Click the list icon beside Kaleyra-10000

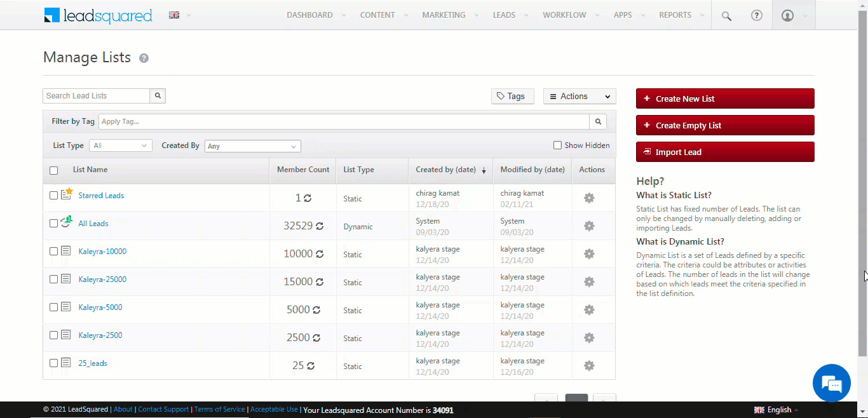[66, 252]
